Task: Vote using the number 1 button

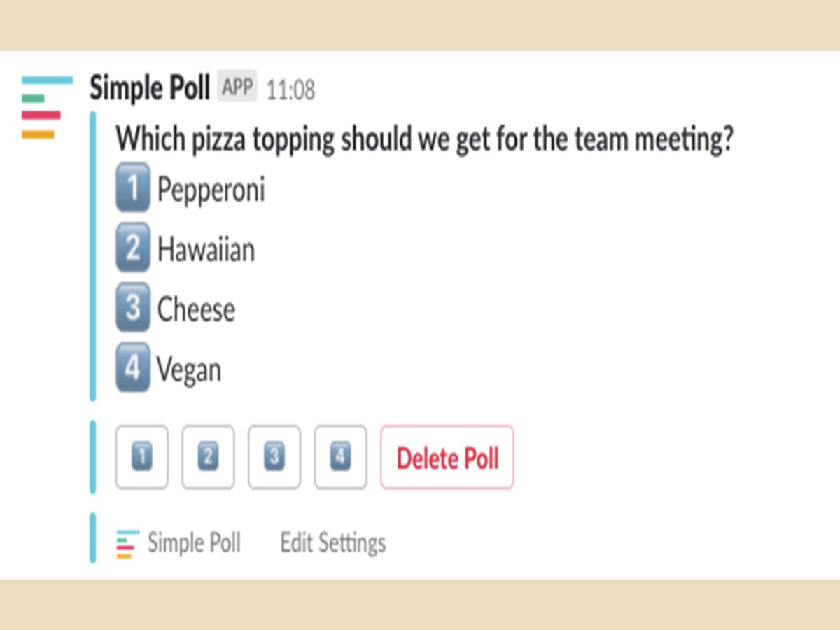Action: [x=142, y=457]
